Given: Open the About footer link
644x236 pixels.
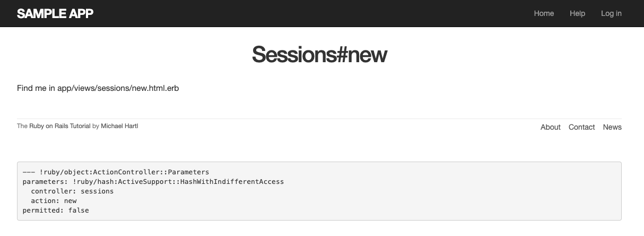Looking at the screenshot, I should pos(550,127).
